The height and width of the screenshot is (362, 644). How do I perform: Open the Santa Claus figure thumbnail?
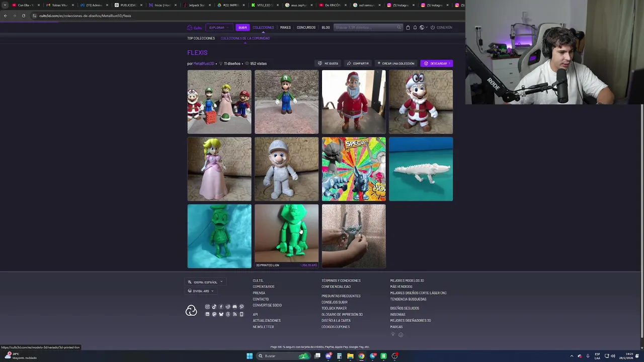[354, 102]
